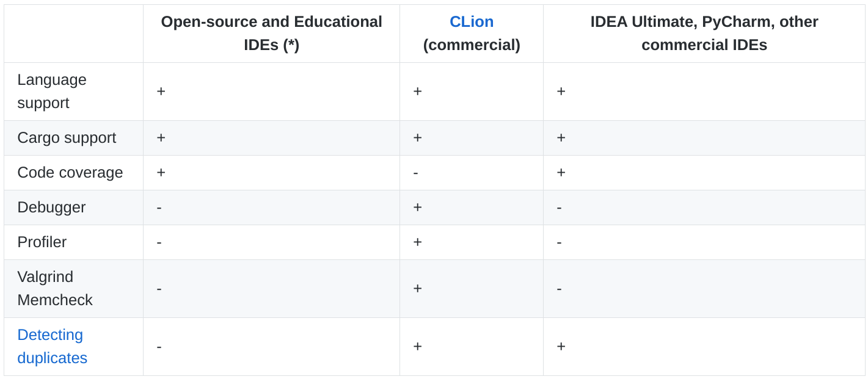Viewport: 868px width, 379px height.
Task: Click the Debugger row label
Action: [51, 208]
